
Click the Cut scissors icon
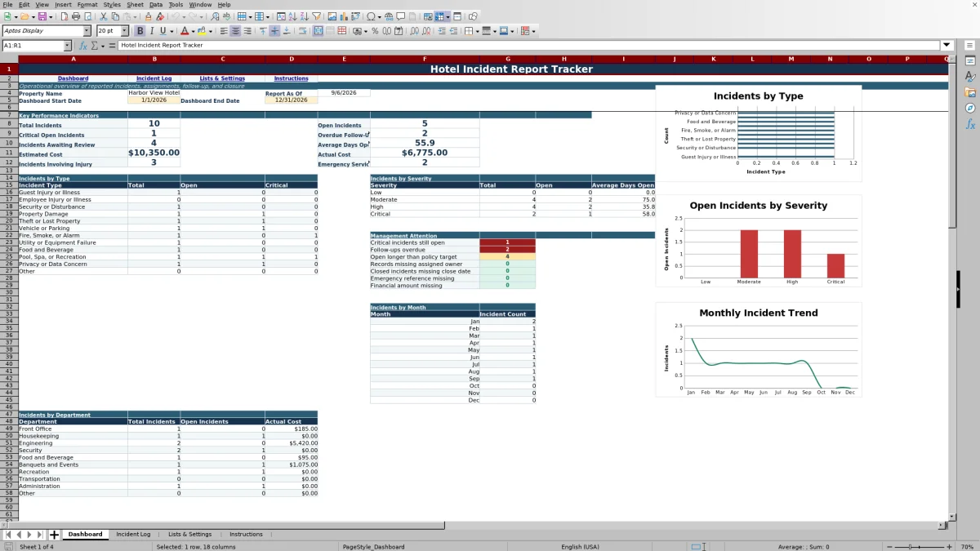point(104,16)
